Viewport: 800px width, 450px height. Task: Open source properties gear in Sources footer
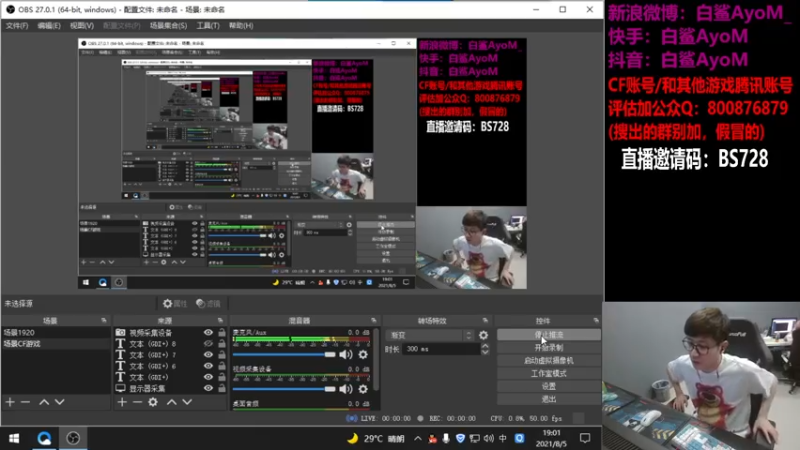coord(153,402)
